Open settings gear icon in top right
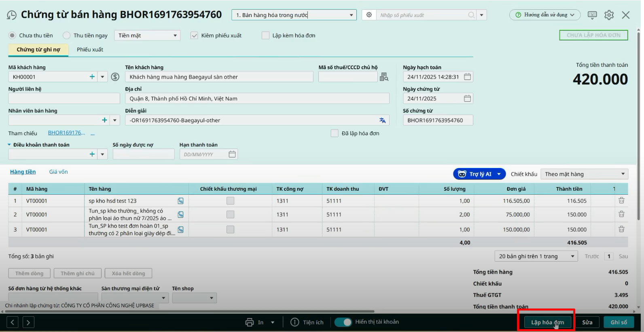This screenshot has height=332, width=644. tap(609, 15)
